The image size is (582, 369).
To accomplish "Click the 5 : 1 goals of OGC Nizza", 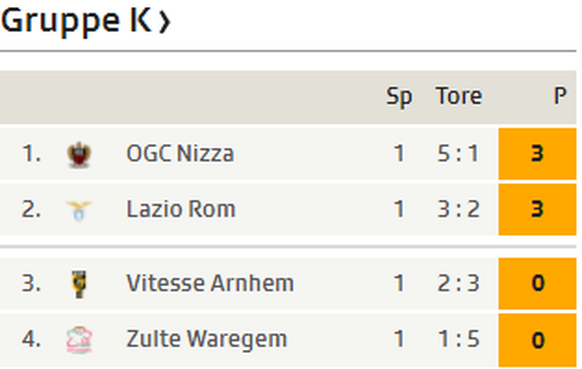I will pos(458,153).
